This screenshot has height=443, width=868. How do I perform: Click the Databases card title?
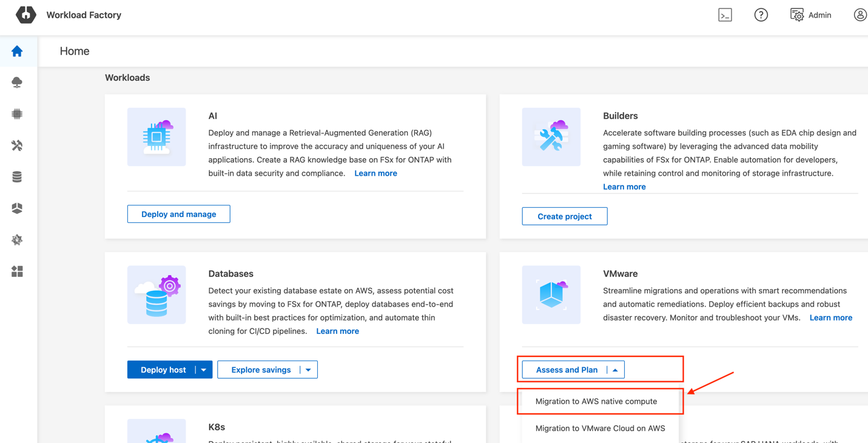[231, 274]
